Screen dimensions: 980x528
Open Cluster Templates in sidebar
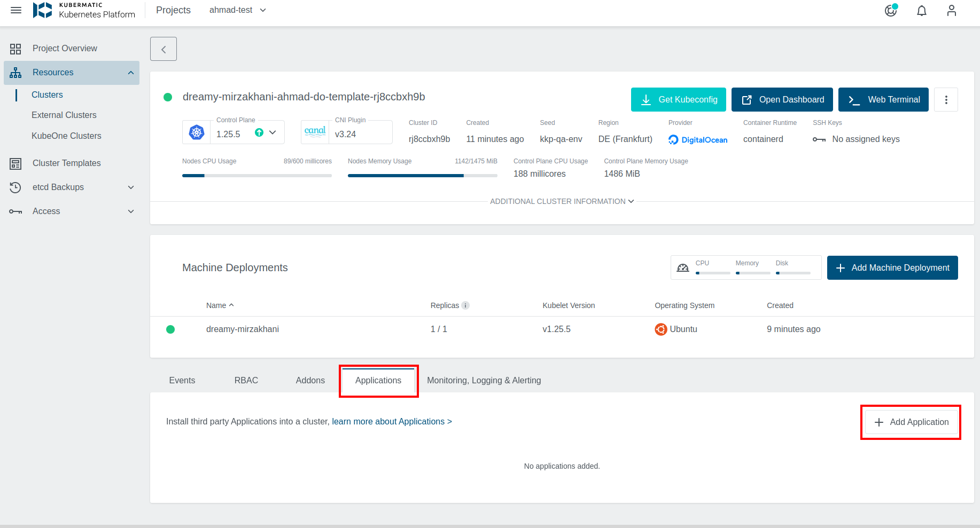[x=66, y=163]
